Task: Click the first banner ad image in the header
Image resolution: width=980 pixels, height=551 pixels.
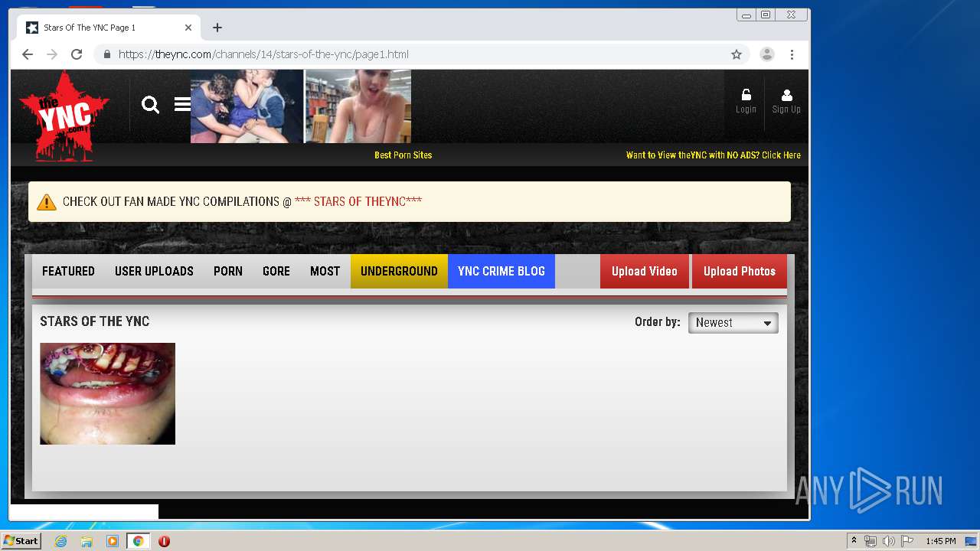Action: (247, 106)
